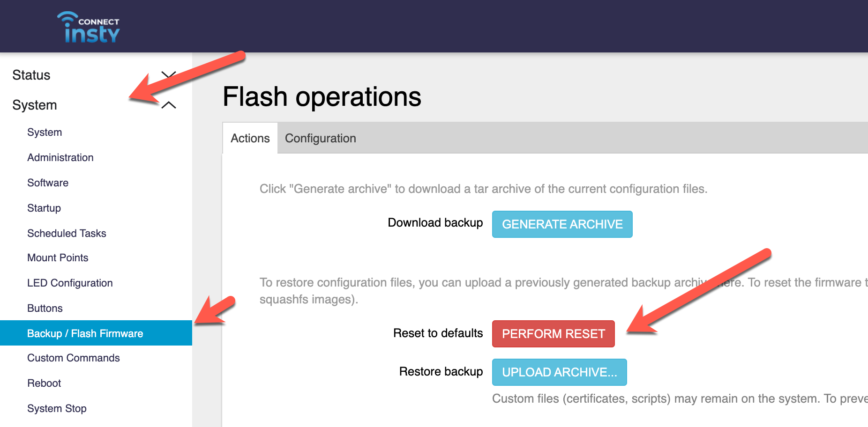Open the System submenu item
Screen dimensions: 868x427
coord(45,132)
